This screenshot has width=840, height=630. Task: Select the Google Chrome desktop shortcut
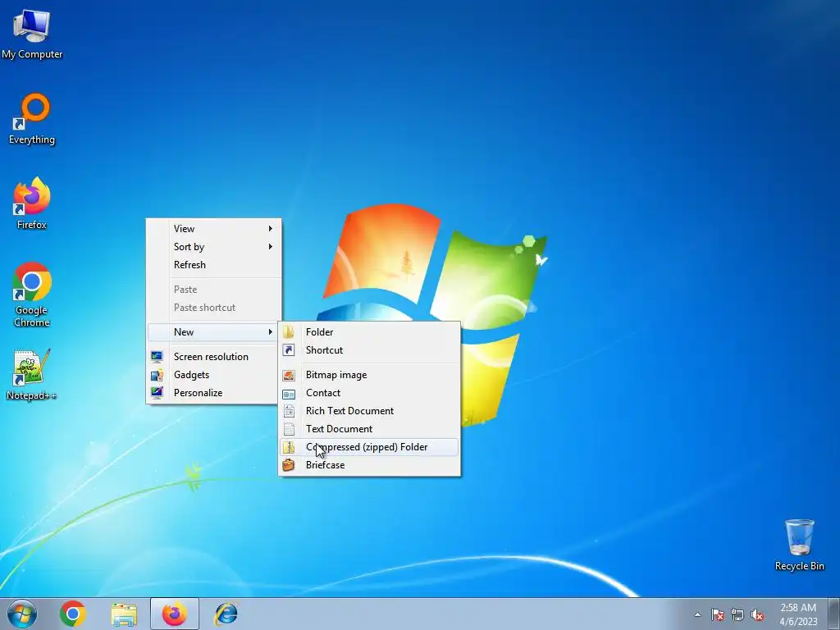32,294
